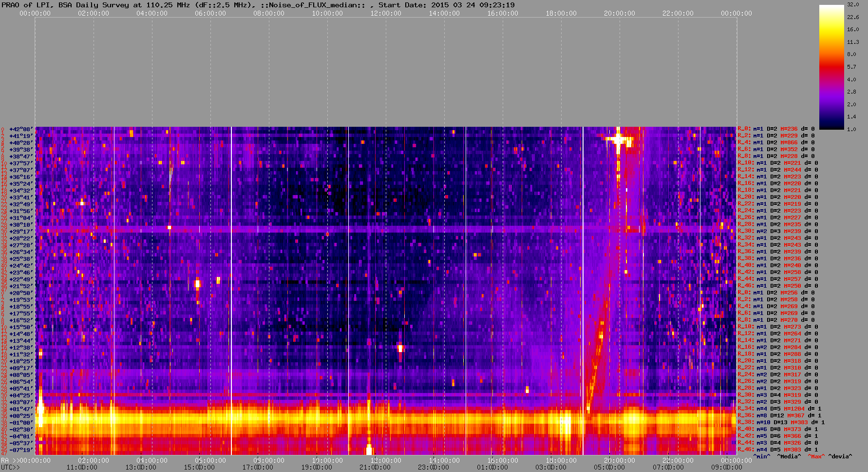Click the '11.3' color scale value
The image size is (868, 472).
(853, 42)
